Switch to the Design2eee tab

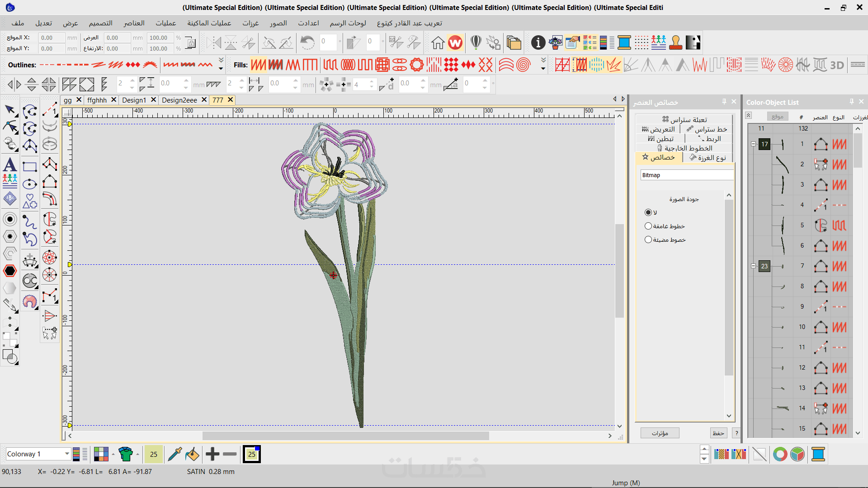[179, 100]
